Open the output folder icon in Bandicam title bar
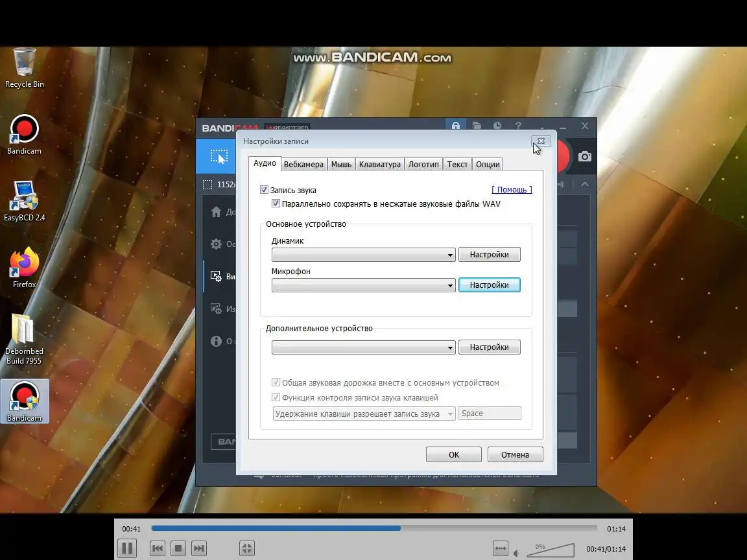The height and width of the screenshot is (560, 747). click(477, 126)
